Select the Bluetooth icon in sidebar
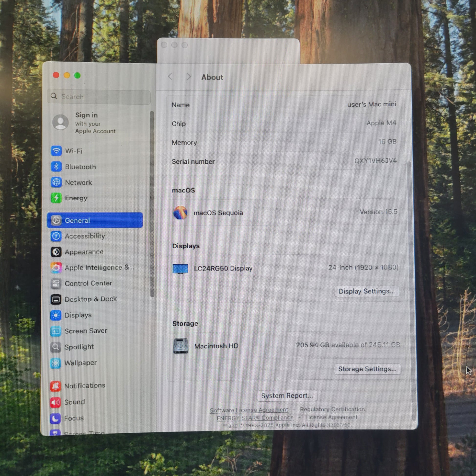 (56, 167)
